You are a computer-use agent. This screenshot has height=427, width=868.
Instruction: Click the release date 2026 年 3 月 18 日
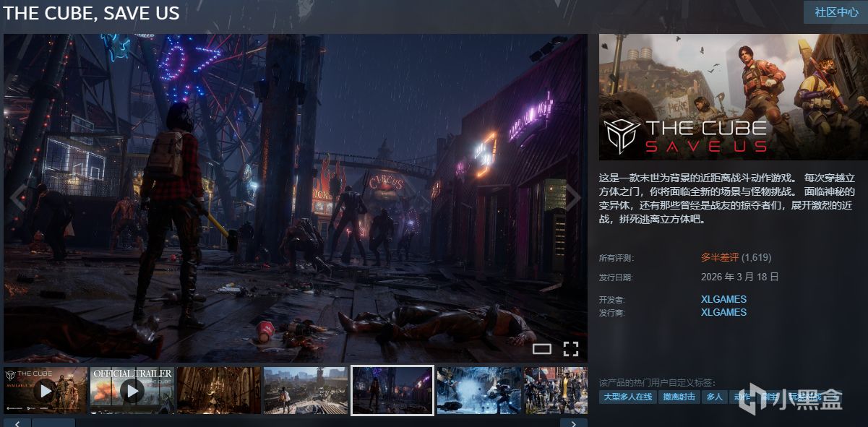pyautogui.click(x=739, y=277)
